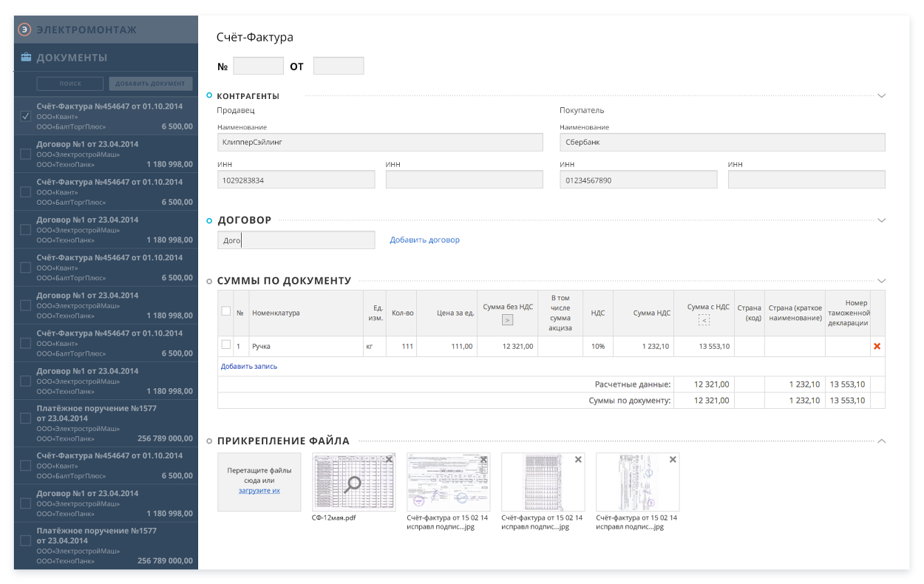Screen dimensions: 924x584
Task: Click the Добавить запись link
Action: tap(249, 366)
